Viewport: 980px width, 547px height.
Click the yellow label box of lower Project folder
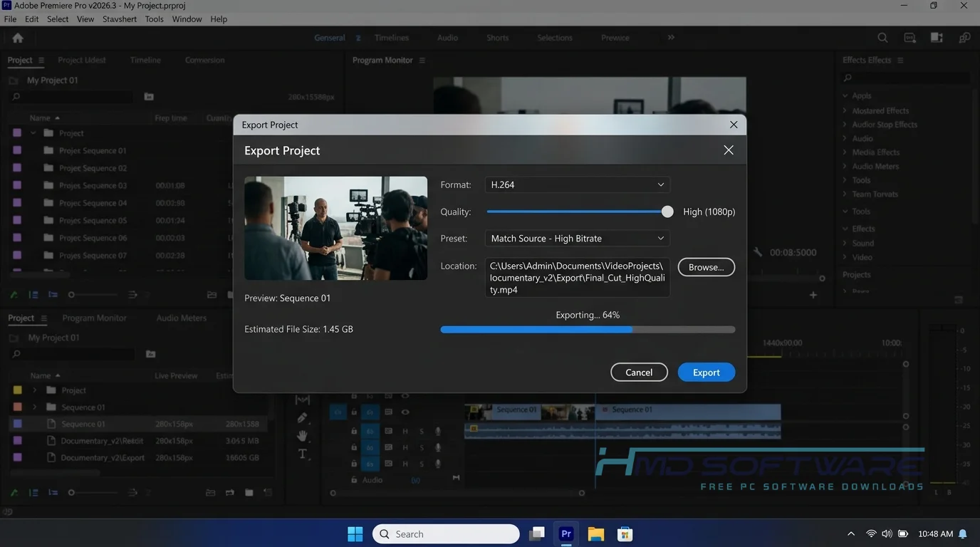click(x=17, y=390)
